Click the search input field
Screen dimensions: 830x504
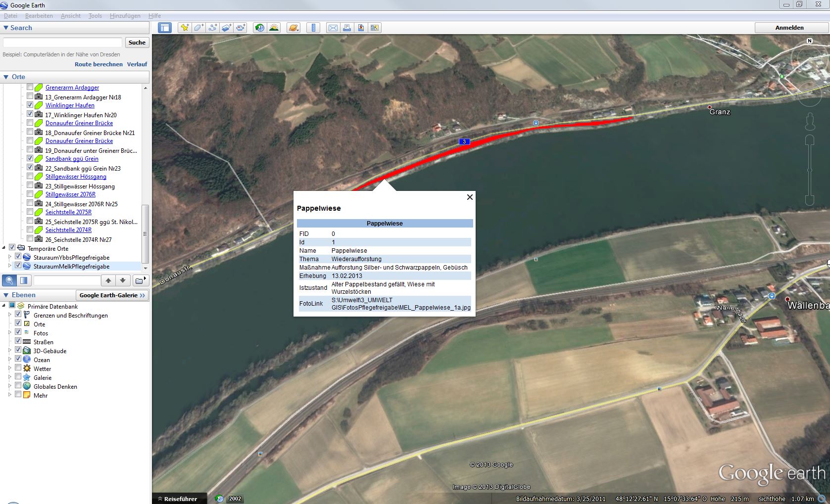coord(62,43)
